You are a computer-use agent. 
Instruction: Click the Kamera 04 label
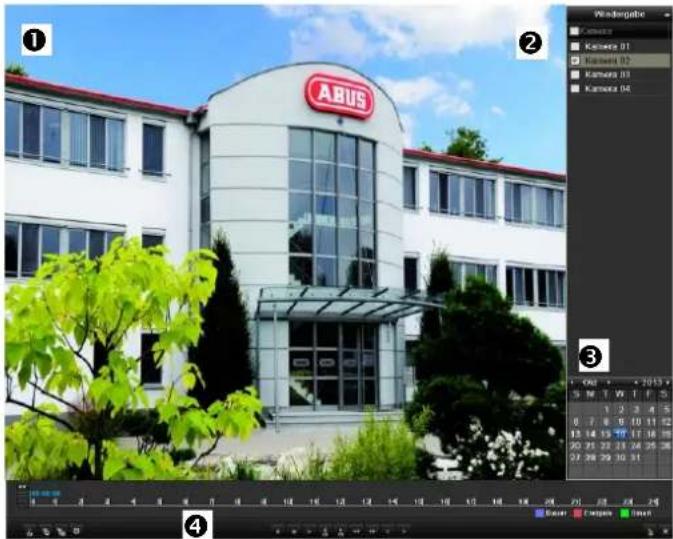pyautogui.click(x=607, y=89)
